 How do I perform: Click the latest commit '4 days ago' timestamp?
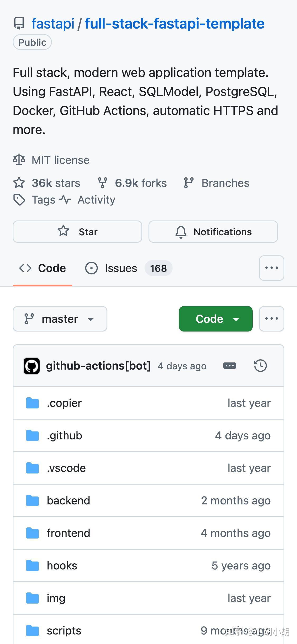[x=182, y=366]
